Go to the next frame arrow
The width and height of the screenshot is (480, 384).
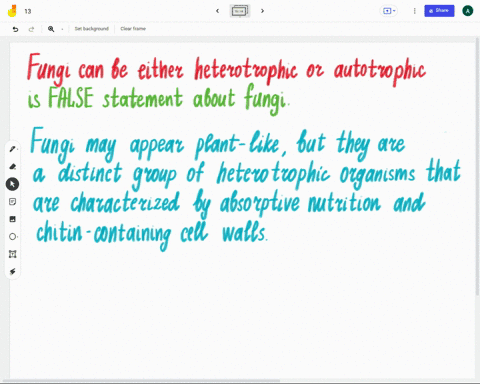(262, 11)
